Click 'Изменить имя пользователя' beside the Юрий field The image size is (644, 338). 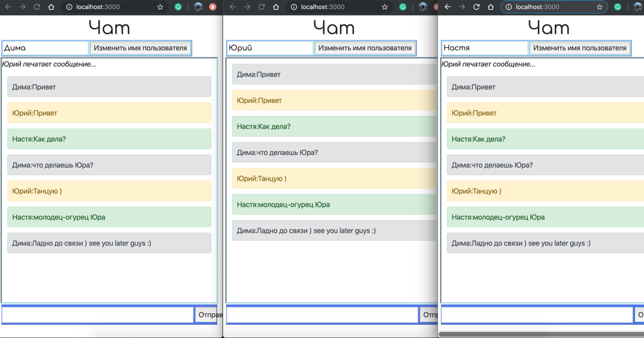[365, 48]
